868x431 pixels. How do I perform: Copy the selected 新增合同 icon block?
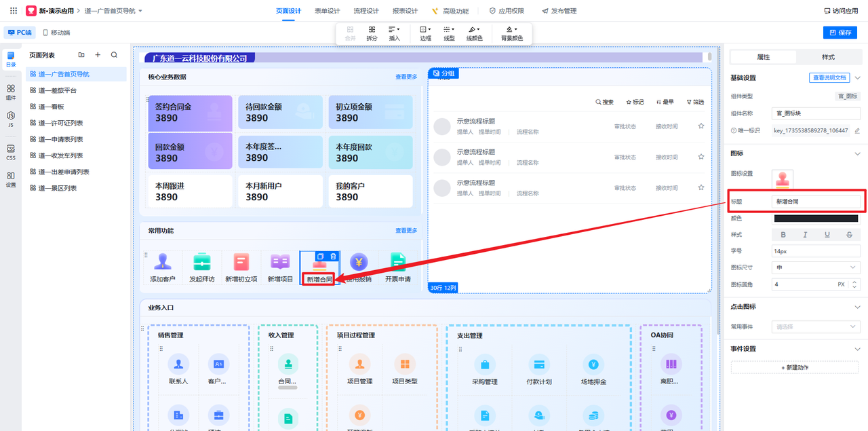[x=321, y=257]
